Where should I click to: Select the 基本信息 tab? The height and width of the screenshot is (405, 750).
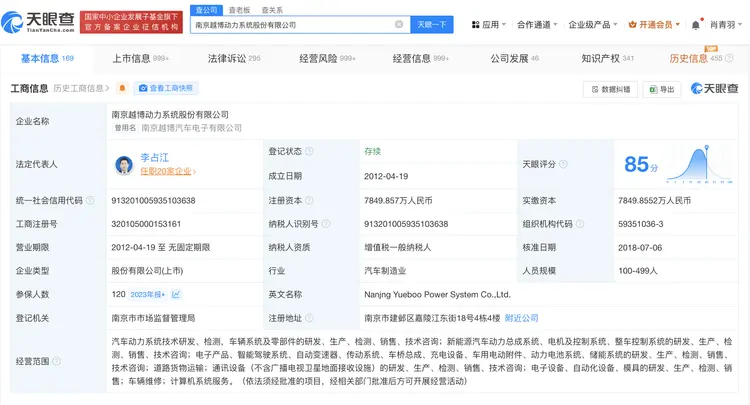(47, 58)
